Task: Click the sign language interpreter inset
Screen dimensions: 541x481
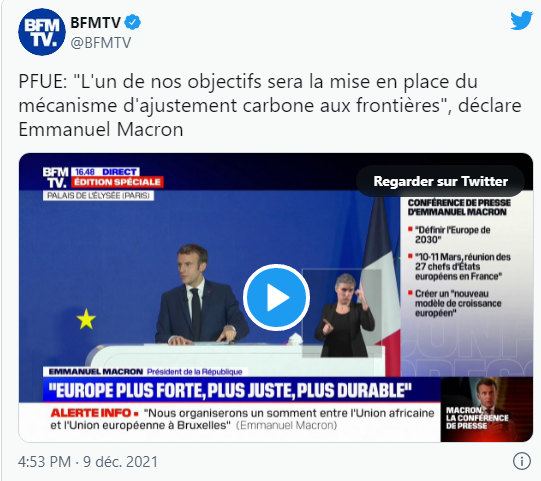Action: click(x=342, y=313)
